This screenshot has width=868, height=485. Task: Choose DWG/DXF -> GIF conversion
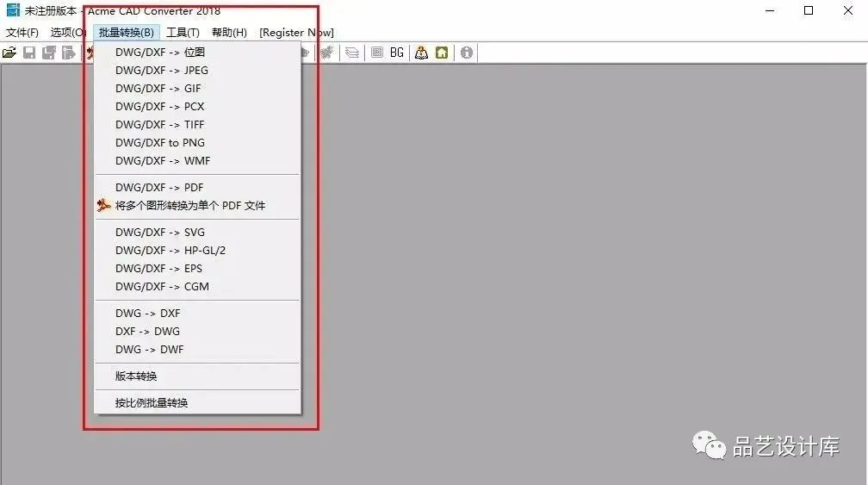point(197,89)
